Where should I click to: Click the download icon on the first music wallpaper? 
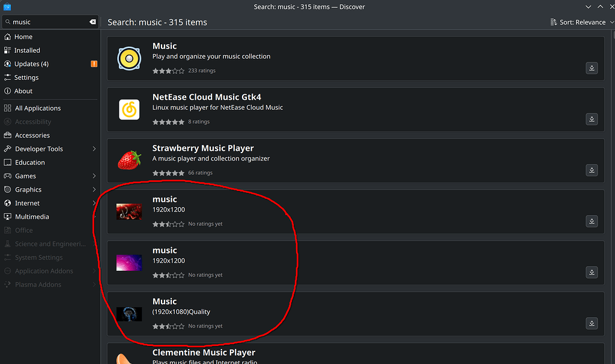(x=592, y=221)
